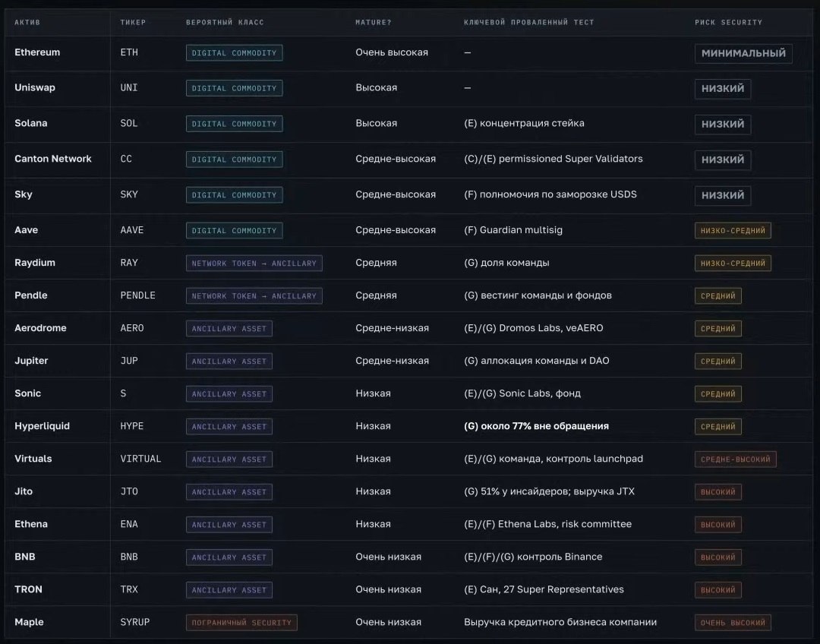Click ВЫСОКИЙ risk badge in Jito row
Viewport: 820px width, 644px height.
[718, 492]
